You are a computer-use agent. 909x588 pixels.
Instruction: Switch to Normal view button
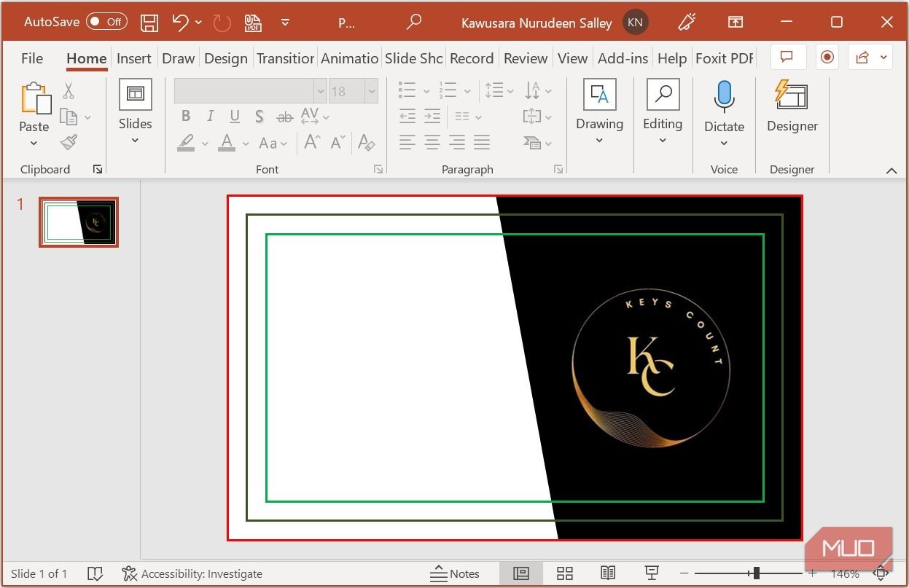520,573
